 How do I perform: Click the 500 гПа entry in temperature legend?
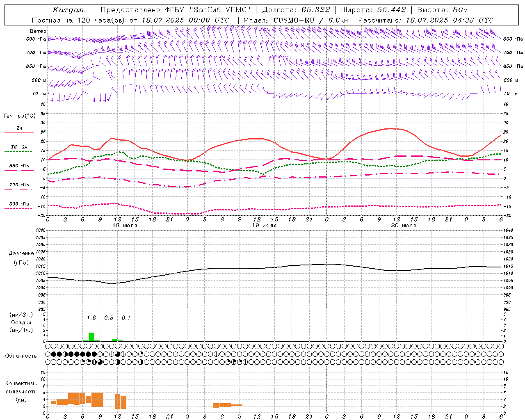pos(19,204)
